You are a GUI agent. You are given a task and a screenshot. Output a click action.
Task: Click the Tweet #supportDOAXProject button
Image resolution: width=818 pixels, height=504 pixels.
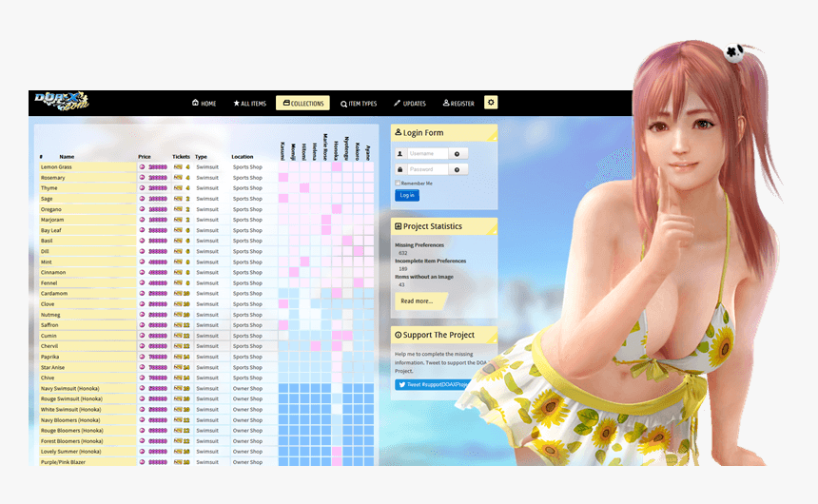tap(433, 384)
